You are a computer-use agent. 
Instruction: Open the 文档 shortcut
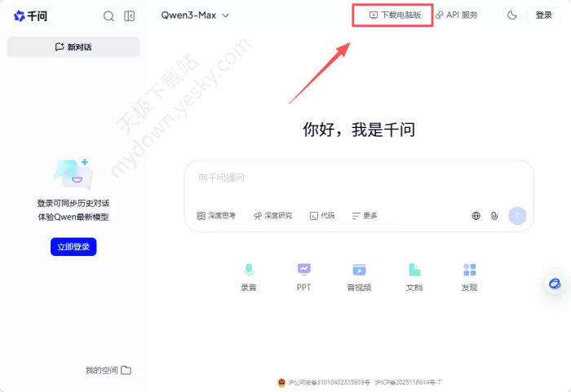[414, 277]
